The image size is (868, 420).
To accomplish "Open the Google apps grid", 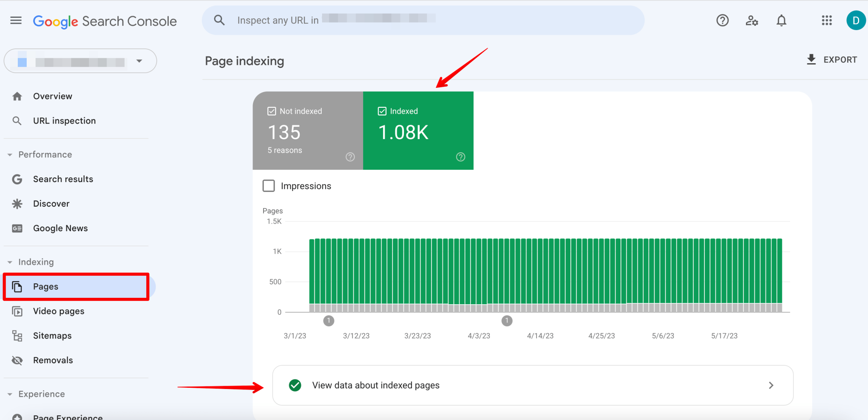I will [x=826, y=20].
